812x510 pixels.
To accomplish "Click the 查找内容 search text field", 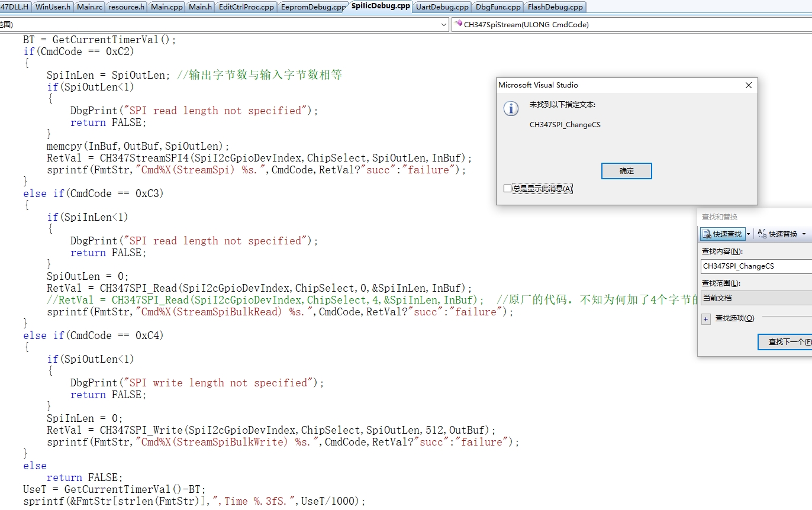I will pos(756,266).
